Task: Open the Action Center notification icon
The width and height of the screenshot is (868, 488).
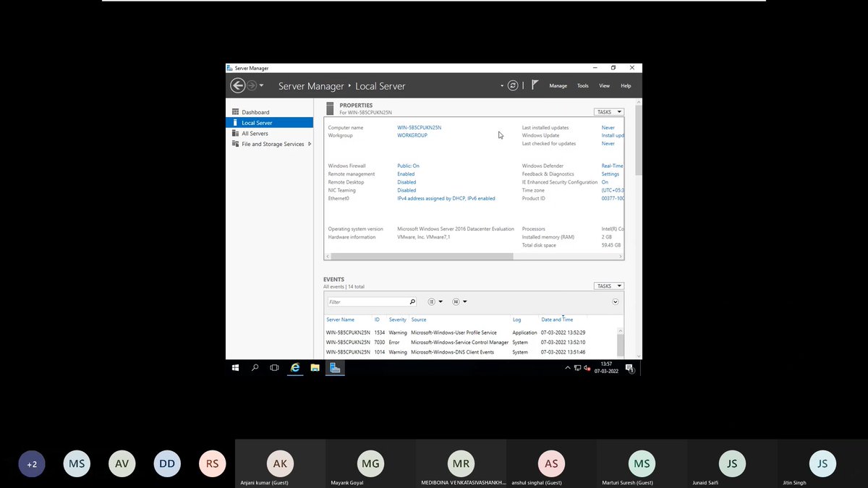Action: 630,368
